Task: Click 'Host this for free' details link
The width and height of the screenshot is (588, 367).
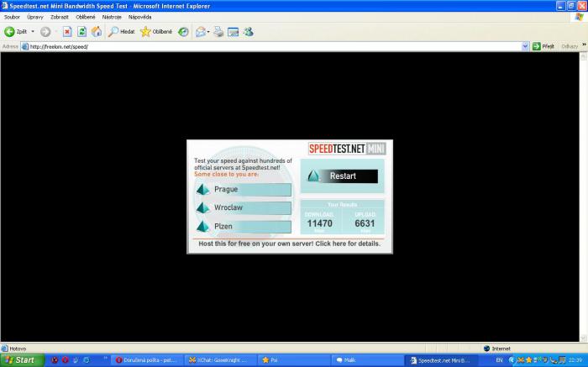Action: point(289,244)
